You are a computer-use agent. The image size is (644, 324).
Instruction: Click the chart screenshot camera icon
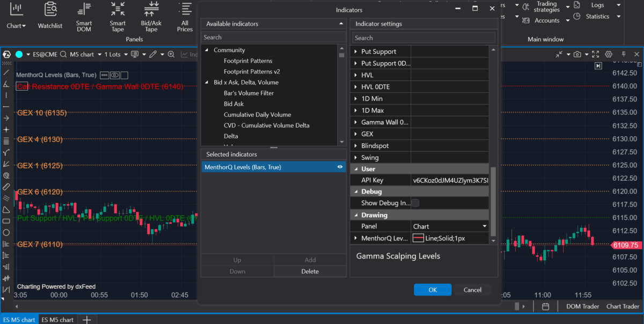pos(577,54)
